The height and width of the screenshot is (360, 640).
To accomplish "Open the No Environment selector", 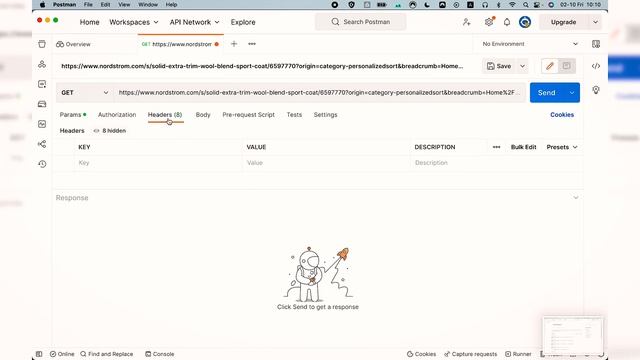I will point(530,44).
